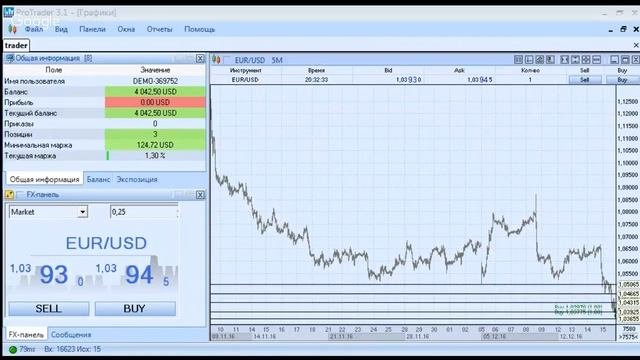Click the DEMO-369752 username value
The image size is (640, 360).
point(155,81)
